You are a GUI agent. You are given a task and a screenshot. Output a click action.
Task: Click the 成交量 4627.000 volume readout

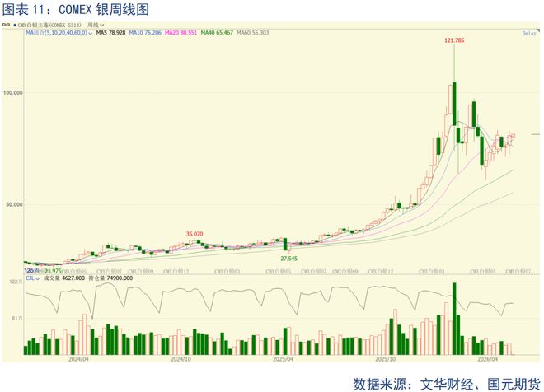click(63, 278)
